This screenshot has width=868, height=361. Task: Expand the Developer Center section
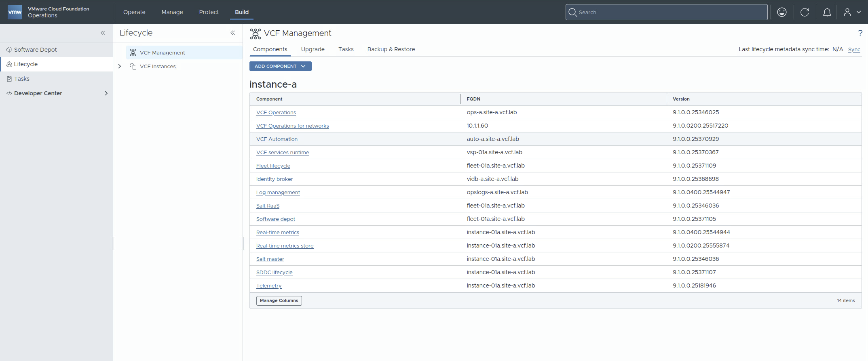tap(106, 93)
